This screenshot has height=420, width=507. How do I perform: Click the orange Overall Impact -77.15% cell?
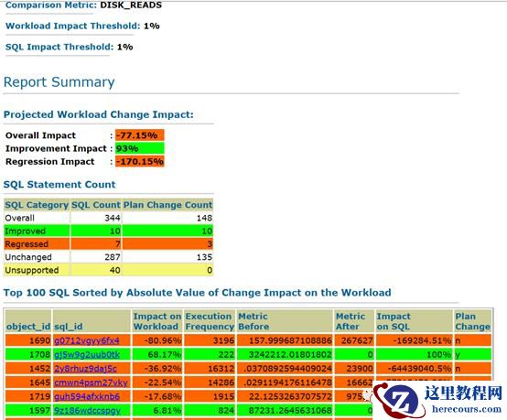(x=140, y=135)
